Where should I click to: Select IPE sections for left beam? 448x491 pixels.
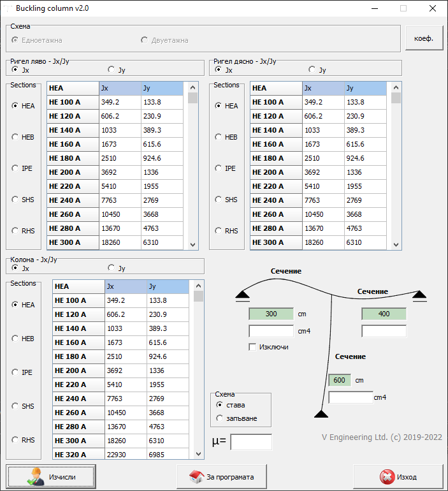click(x=15, y=168)
